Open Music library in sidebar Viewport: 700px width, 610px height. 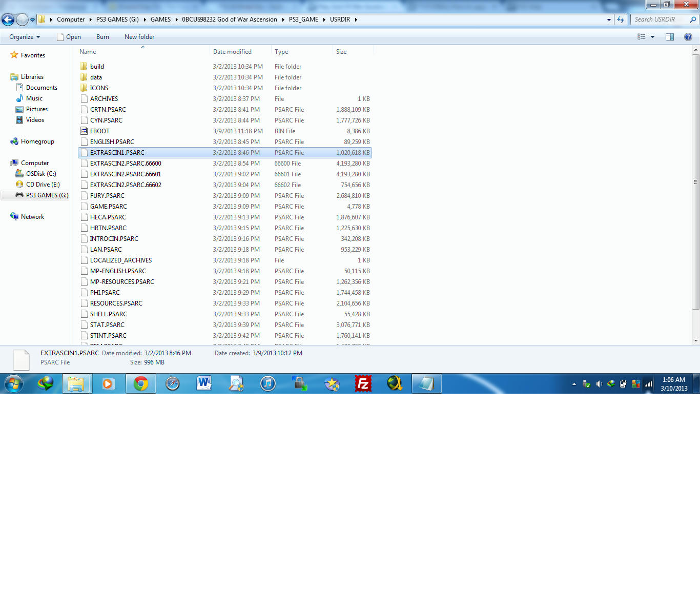pyautogui.click(x=34, y=98)
